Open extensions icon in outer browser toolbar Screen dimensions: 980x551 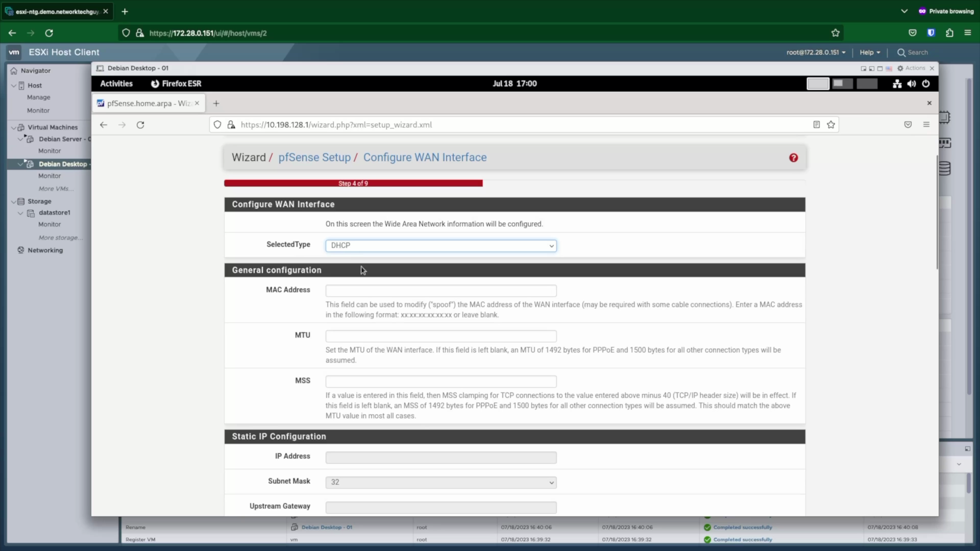(949, 33)
